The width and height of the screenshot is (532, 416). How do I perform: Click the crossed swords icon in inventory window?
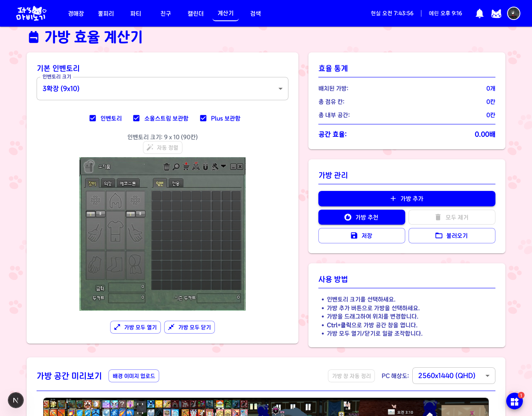pyautogui.click(x=196, y=166)
